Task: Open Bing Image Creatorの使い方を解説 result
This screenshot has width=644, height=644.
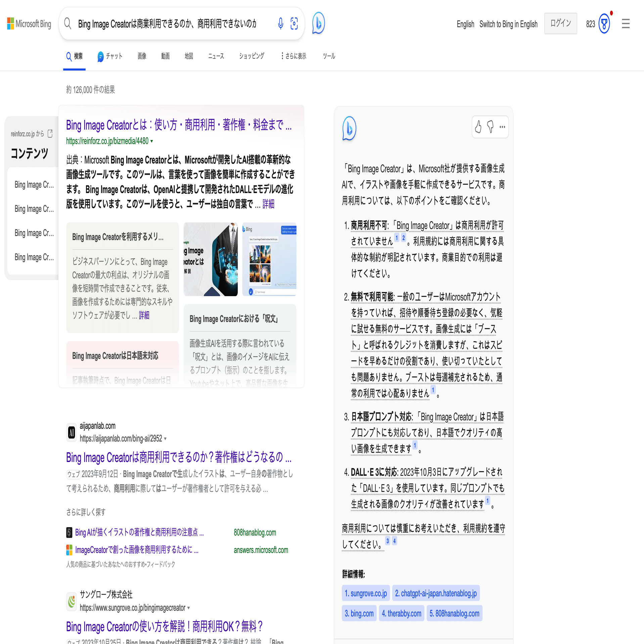Action: click(x=164, y=627)
